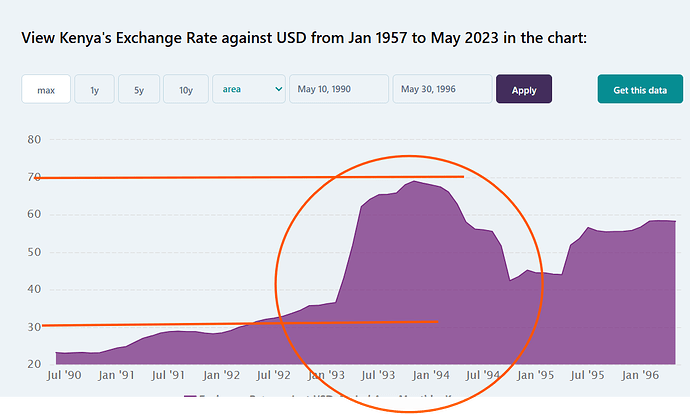Click the Get this data button
The image size is (690, 414).
click(x=640, y=90)
